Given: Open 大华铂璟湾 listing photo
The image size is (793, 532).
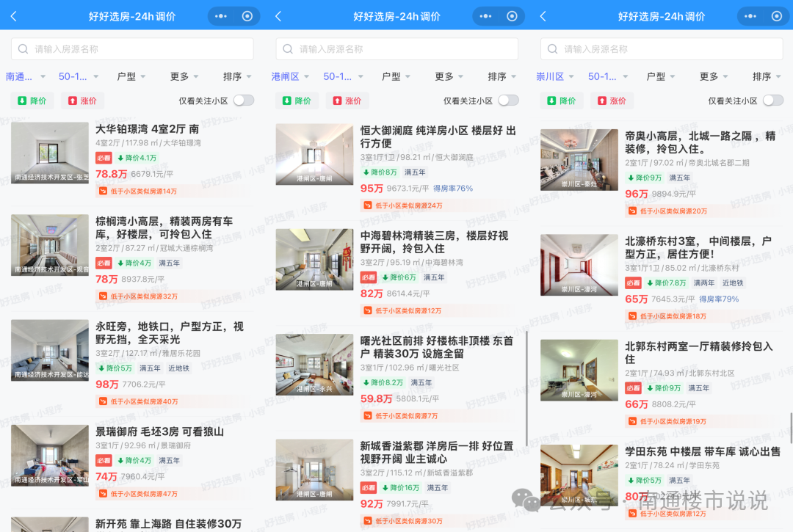Looking at the screenshot, I should click(50, 153).
